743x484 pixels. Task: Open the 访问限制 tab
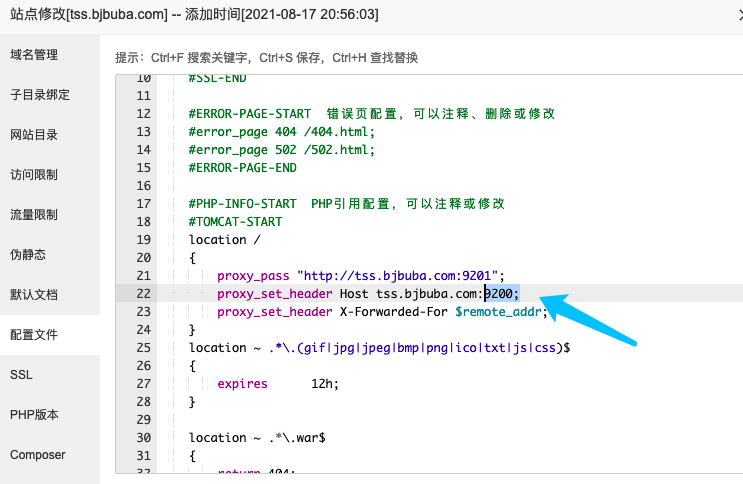click(x=34, y=174)
